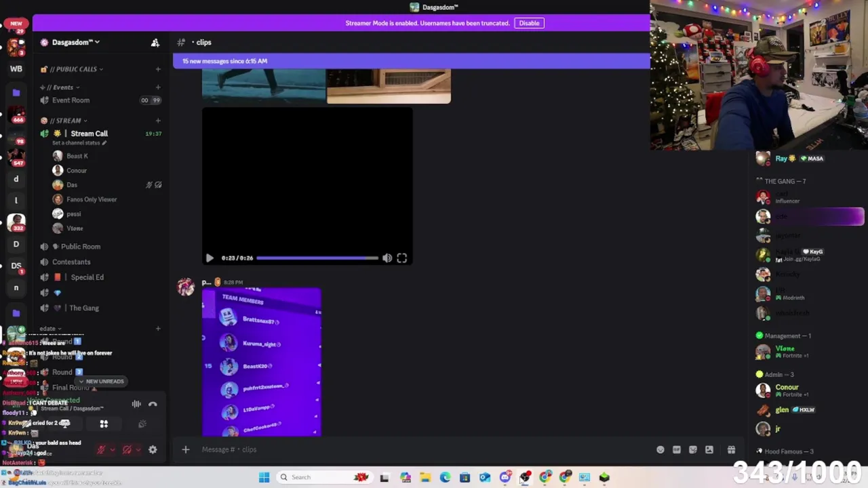Open the sticker picker
868x488 pixels.
click(693, 449)
